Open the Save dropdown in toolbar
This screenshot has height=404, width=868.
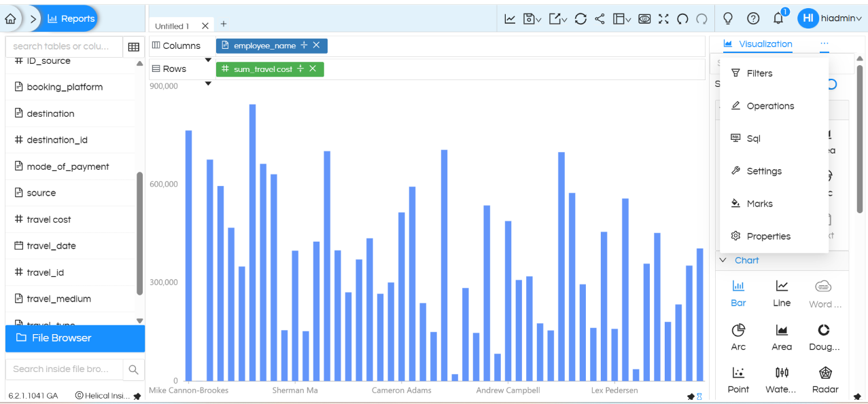[532, 19]
